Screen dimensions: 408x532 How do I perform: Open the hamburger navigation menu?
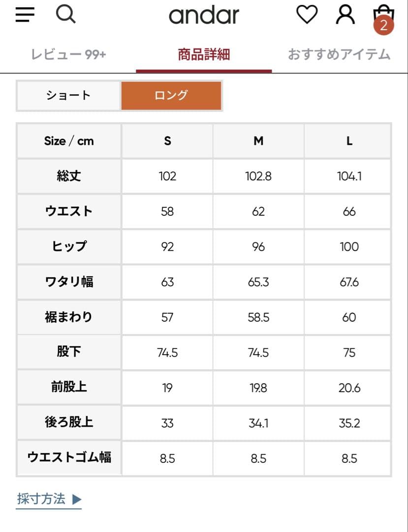pos(24,14)
